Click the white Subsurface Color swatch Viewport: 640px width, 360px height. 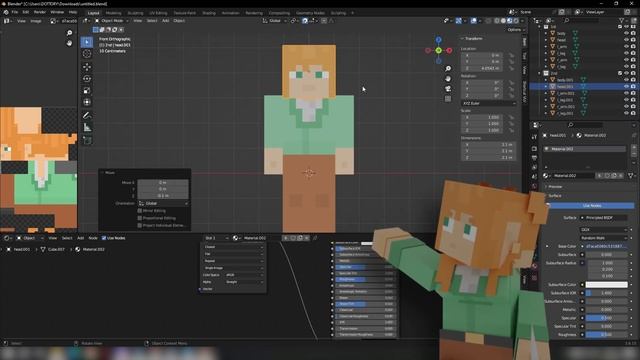click(x=606, y=284)
